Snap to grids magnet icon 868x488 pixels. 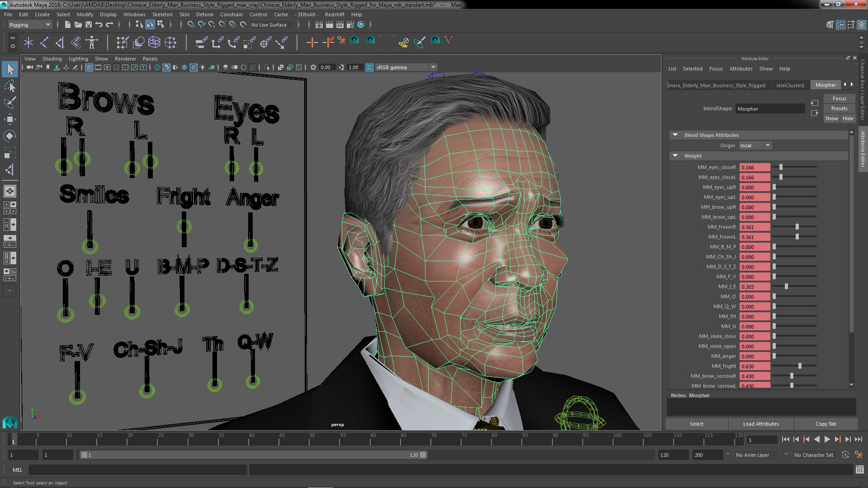[x=191, y=25]
